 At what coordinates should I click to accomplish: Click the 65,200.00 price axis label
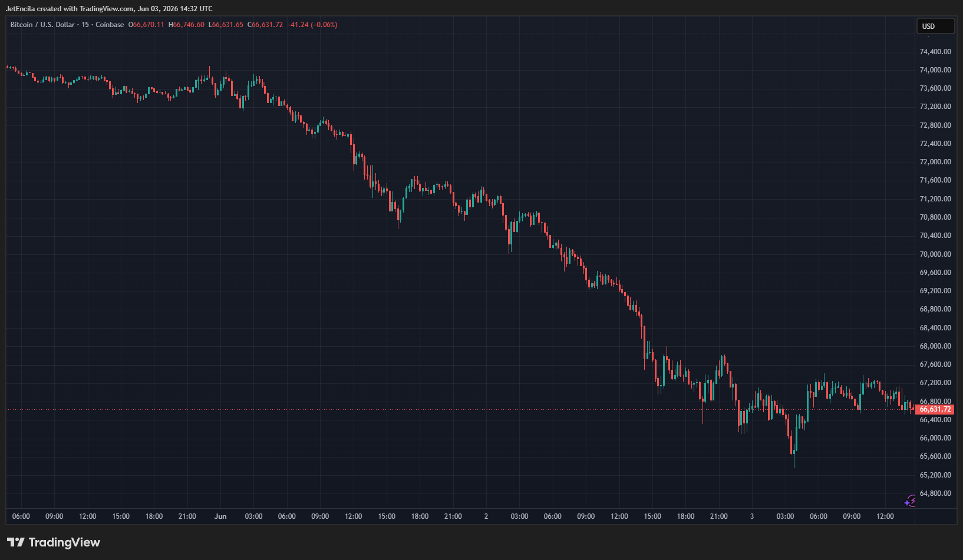[x=935, y=475]
